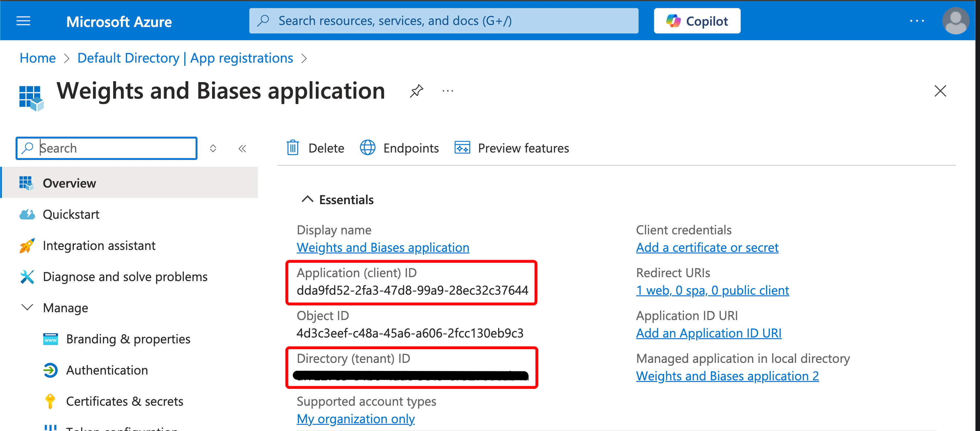Open Diagnose and solve problems
Screen dimensions: 980x431
(x=125, y=277)
